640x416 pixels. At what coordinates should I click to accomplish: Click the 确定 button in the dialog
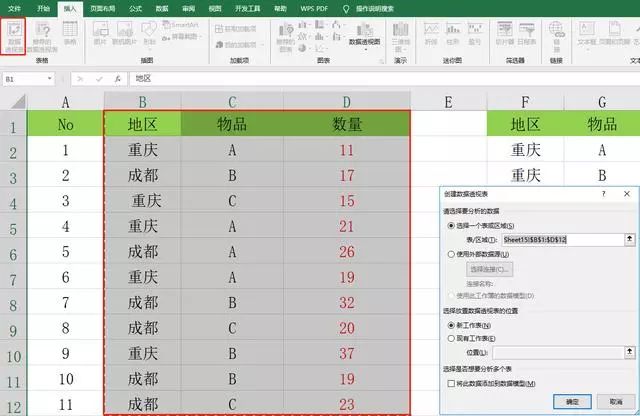pyautogui.click(x=573, y=402)
